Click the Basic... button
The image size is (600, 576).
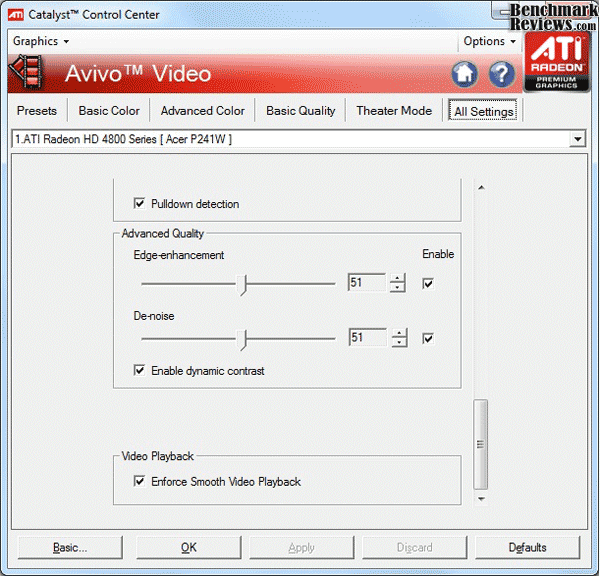point(70,547)
